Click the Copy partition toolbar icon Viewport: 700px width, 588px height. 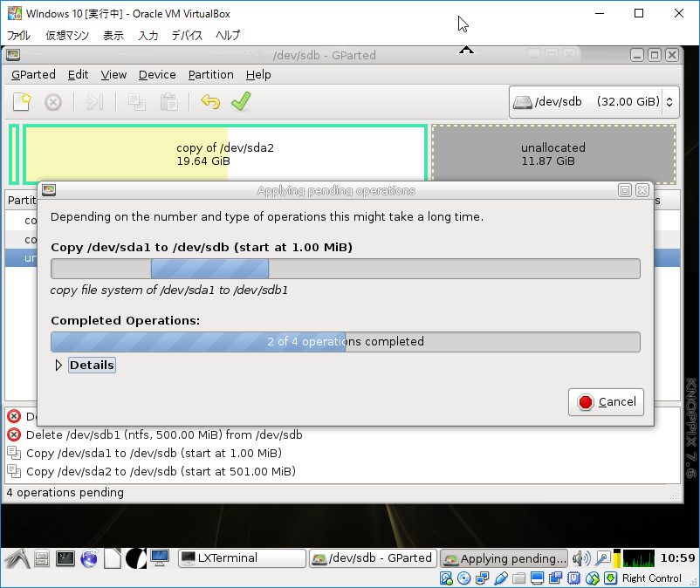pyautogui.click(x=137, y=102)
